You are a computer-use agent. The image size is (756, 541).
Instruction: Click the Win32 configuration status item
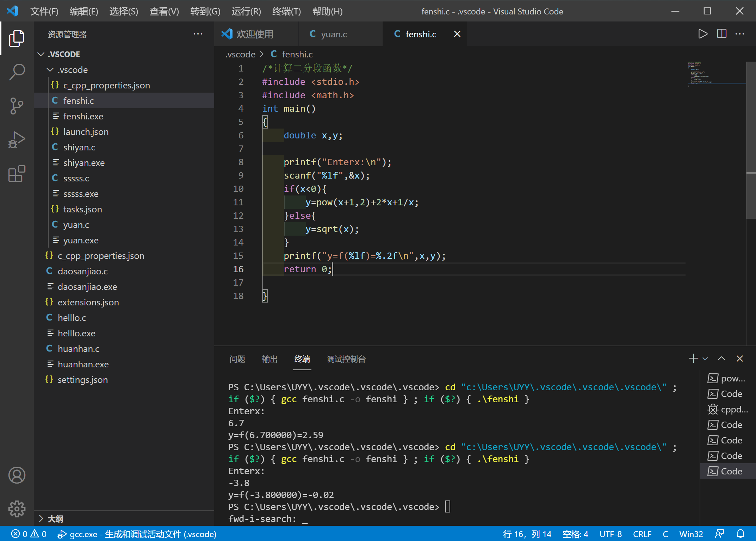pos(691,534)
